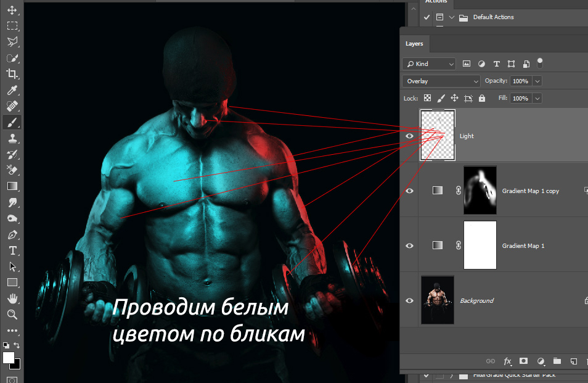Select the Quick Selection tool
Viewport: 588px width, 383px height.
tap(12, 58)
